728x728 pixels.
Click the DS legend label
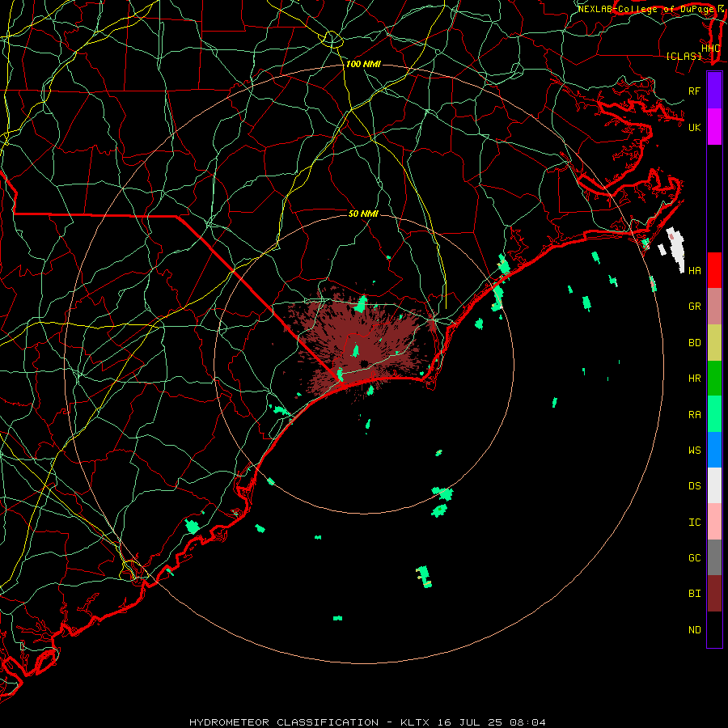click(694, 486)
